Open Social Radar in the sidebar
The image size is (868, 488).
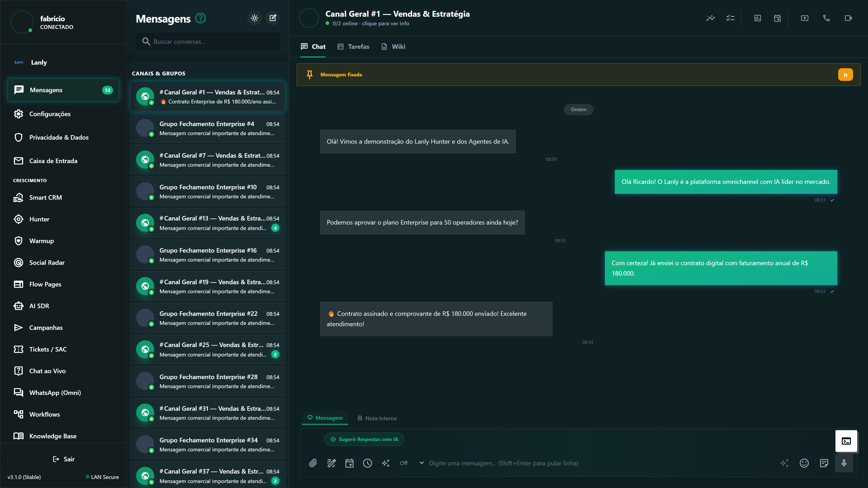click(63, 263)
